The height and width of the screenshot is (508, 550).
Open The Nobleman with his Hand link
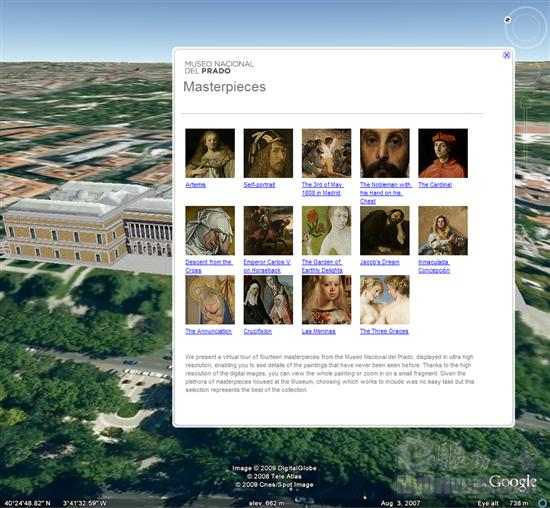[386, 193]
